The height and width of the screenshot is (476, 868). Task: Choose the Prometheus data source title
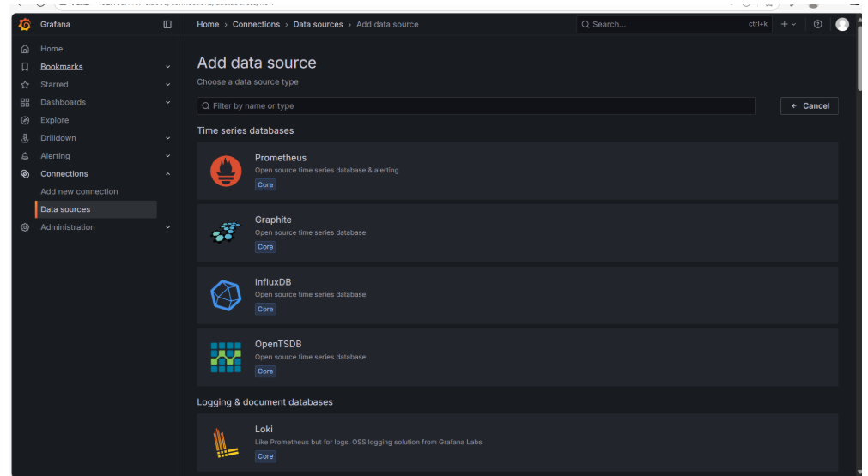pos(281,158)
